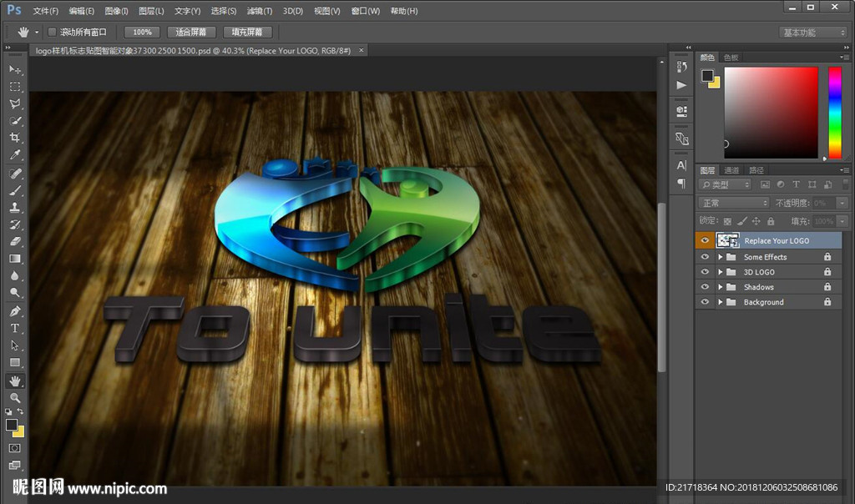Select the Quick Selection tool
Viewport: 855px width, 504px height.
coord(15,120)
